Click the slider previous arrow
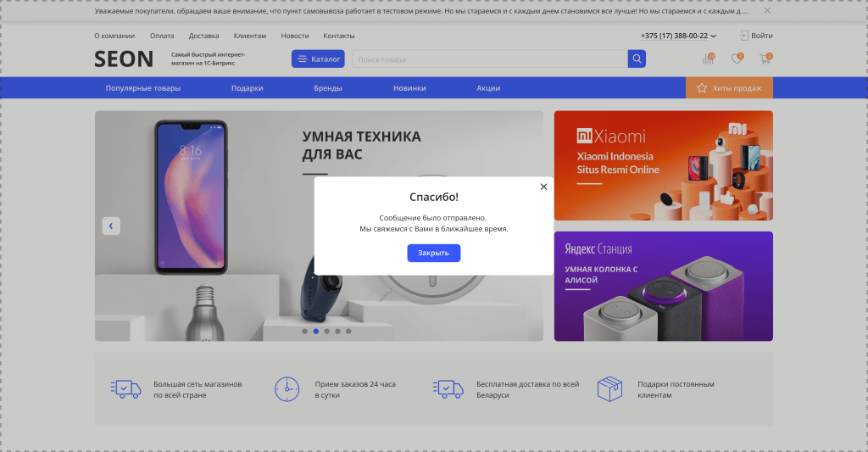868x452 pixels. pyautogui.click(x=111, y=226)
